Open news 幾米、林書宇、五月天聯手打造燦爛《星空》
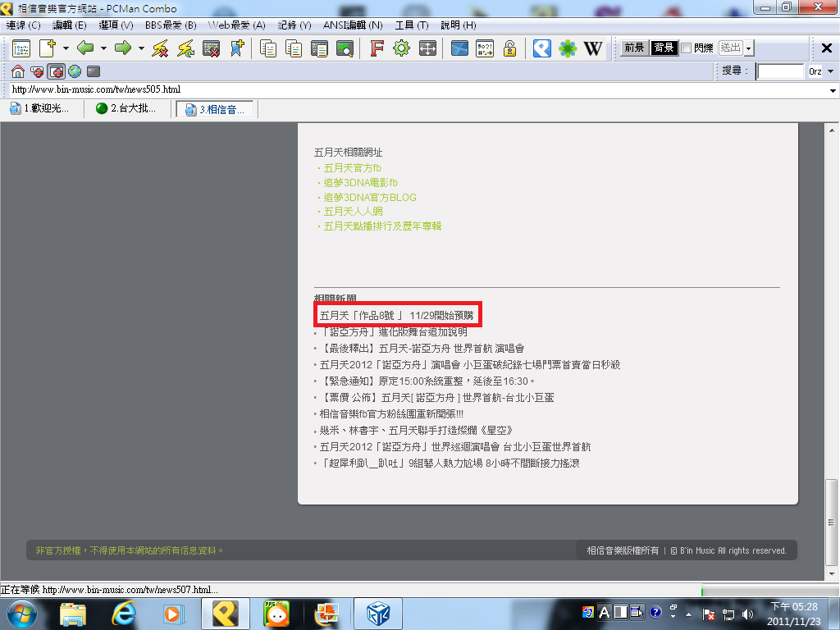The width and height of the screenshot is (840, 630). pos(416,430)
